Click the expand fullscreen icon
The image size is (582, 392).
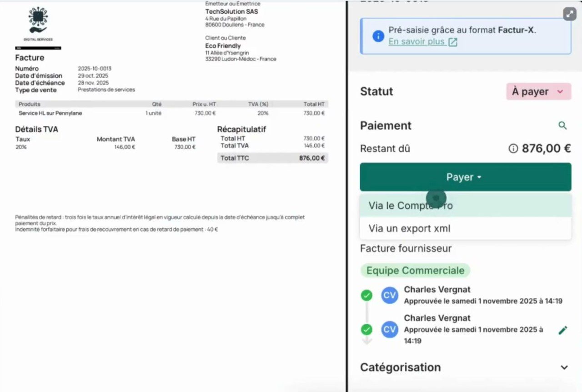coord(570,14)
